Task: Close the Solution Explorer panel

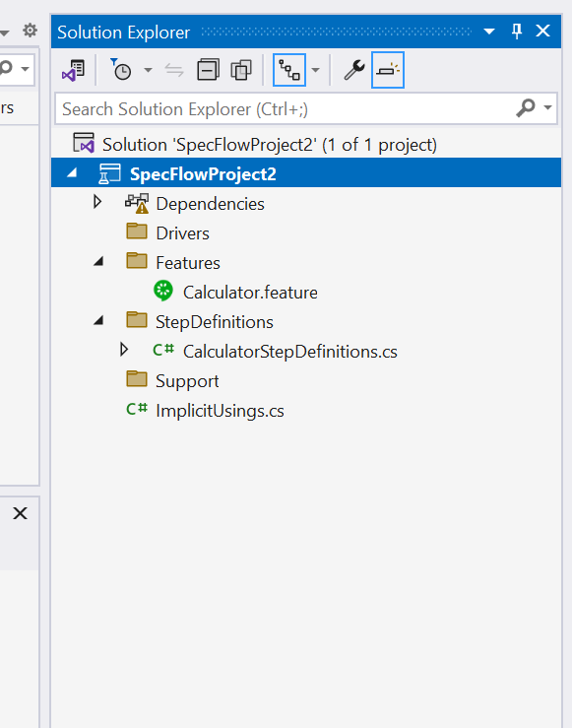Action: 542,32
